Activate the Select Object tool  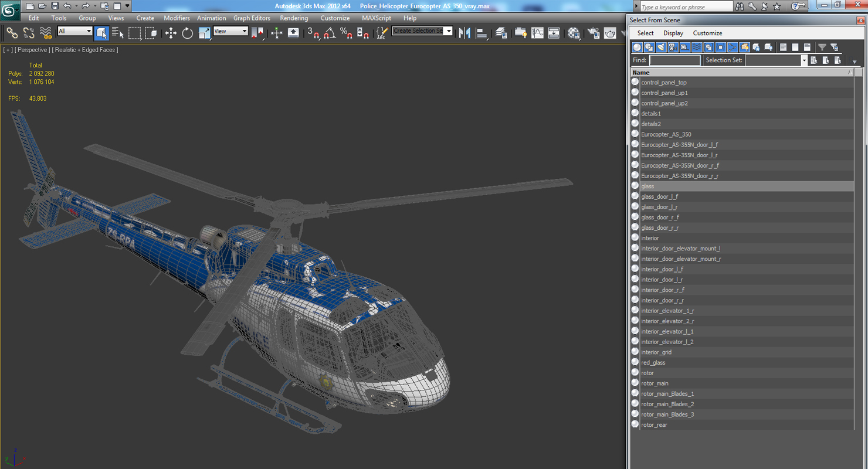[101, 33]
